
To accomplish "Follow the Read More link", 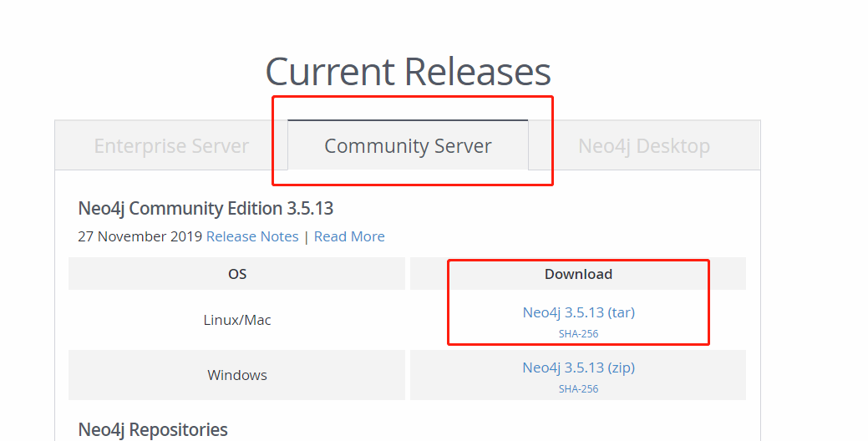I will coord(349,236).
